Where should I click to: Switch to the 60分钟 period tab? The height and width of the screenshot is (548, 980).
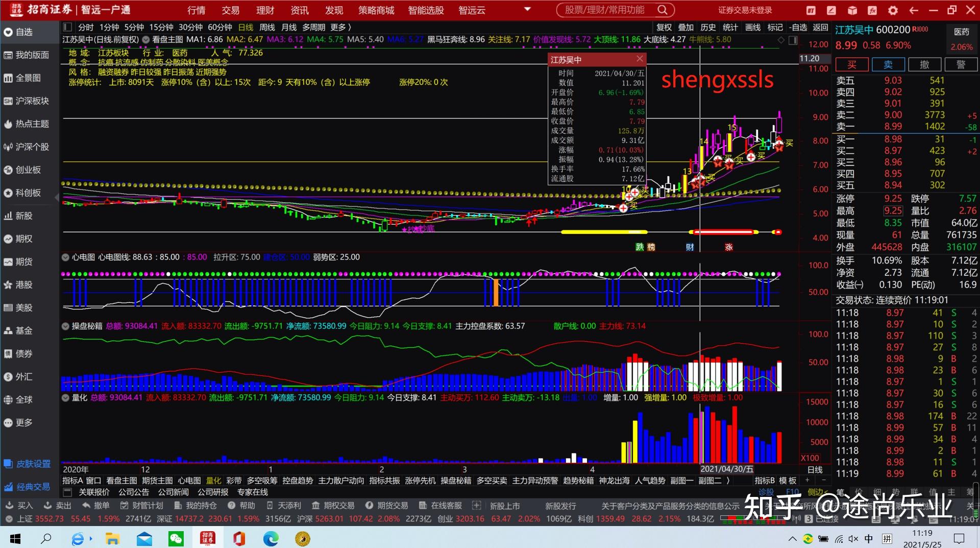[220, 28]
